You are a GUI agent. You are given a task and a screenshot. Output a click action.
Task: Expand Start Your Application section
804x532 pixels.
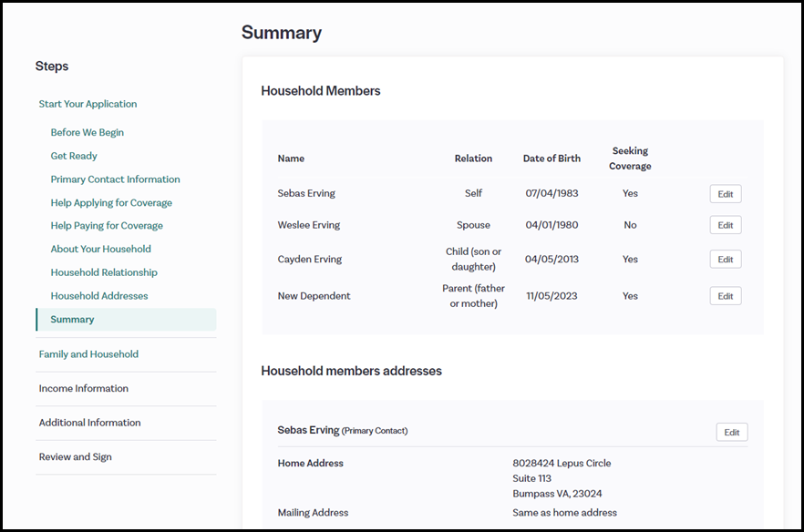88,104
